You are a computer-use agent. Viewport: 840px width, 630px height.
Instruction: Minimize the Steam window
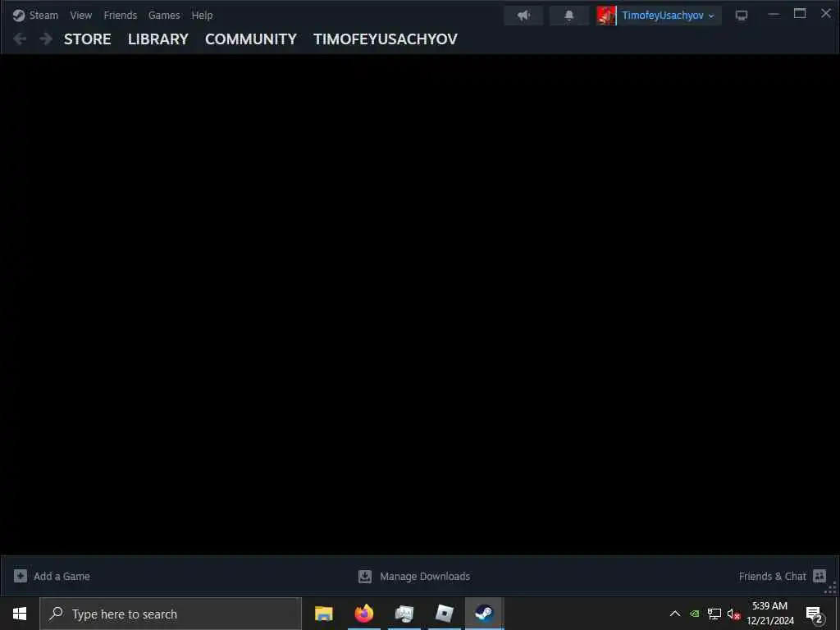(774, 14)
